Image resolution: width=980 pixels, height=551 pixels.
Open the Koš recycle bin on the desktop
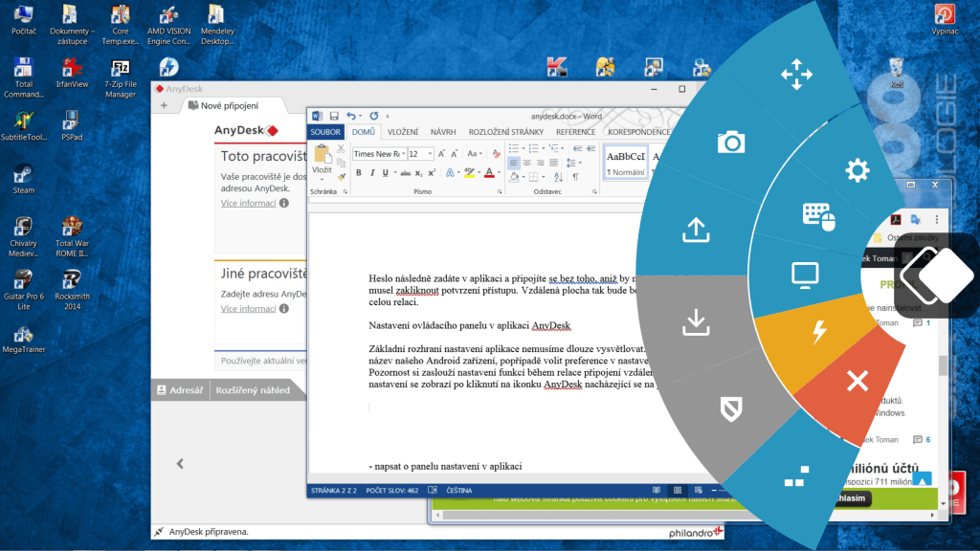[x=896, y=73]
